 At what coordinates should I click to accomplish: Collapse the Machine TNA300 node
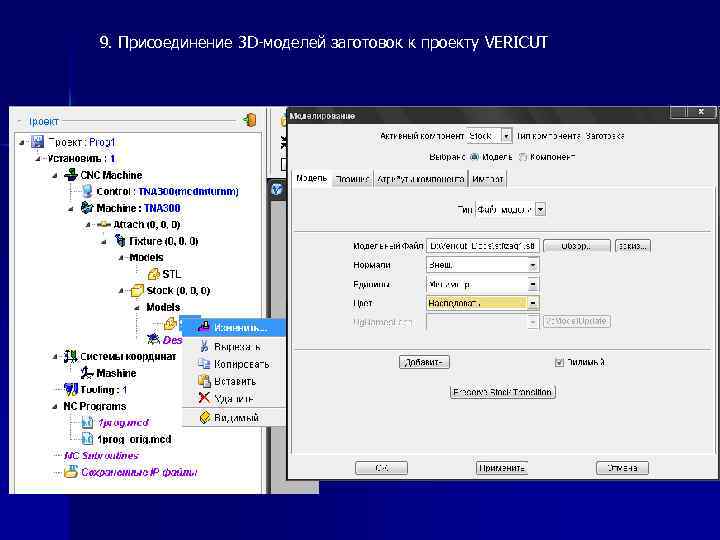click(x=71, y=208)
